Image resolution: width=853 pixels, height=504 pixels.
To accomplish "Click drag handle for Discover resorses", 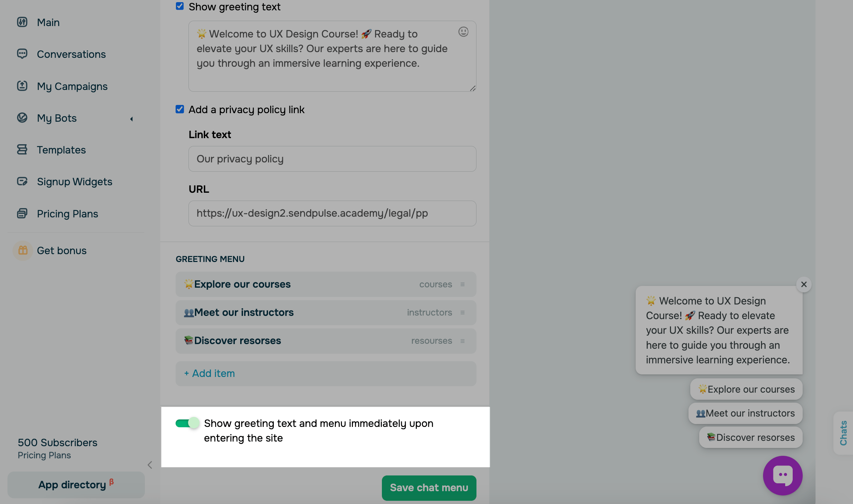I will tap(463, 341).
